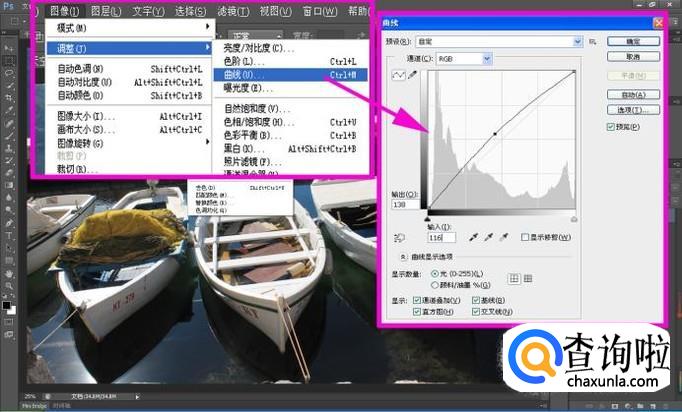682x412 pixels.
Task: Choose 曲线(U)... from the adjustments submenu
Action: (x=291, y=75)
